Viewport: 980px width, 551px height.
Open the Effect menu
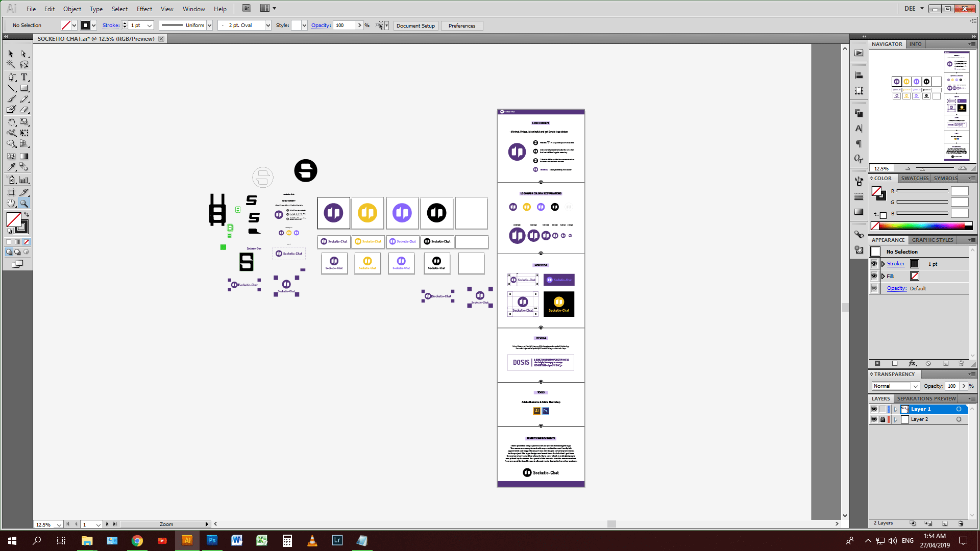point(144,9)
